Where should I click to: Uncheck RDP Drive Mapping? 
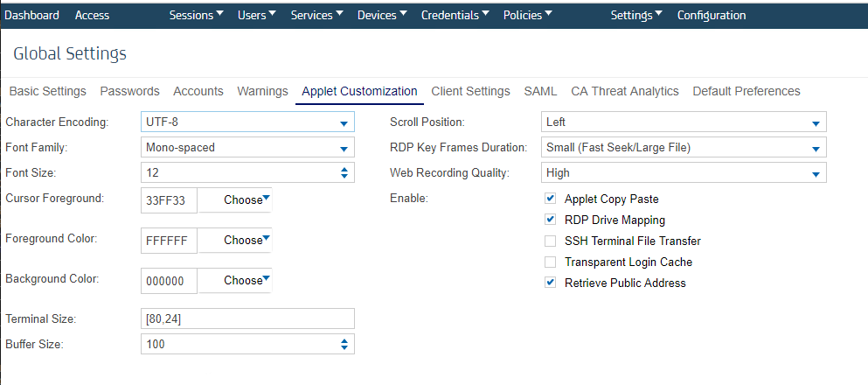550,220
